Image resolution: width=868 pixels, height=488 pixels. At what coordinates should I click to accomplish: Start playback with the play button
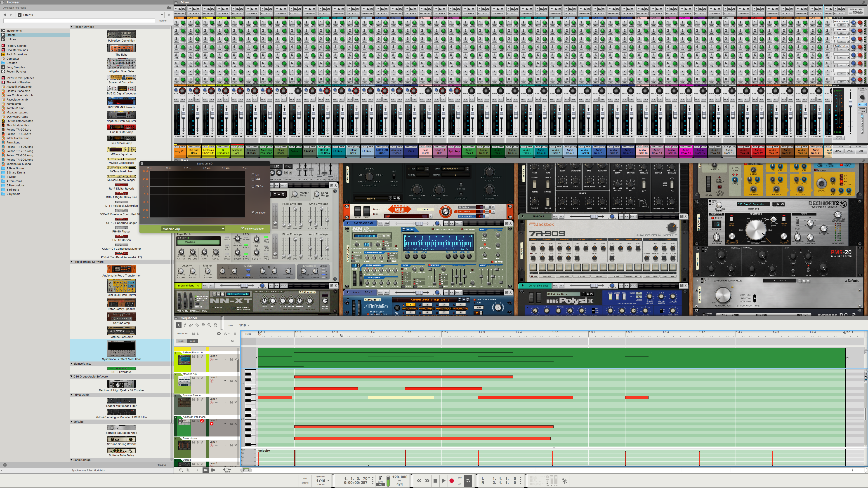443,481
